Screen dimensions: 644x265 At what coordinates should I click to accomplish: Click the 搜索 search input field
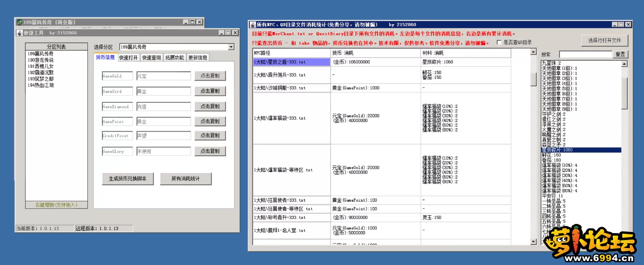coord(585,54)
